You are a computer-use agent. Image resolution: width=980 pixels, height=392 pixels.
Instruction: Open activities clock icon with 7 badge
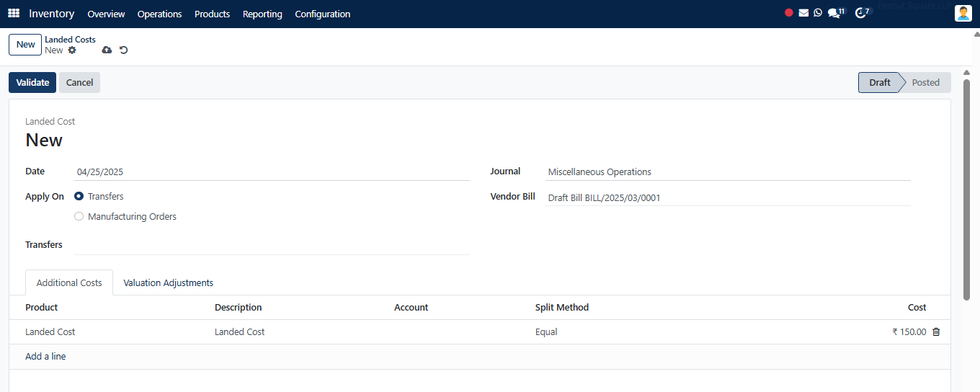click(x=863, y=13)
